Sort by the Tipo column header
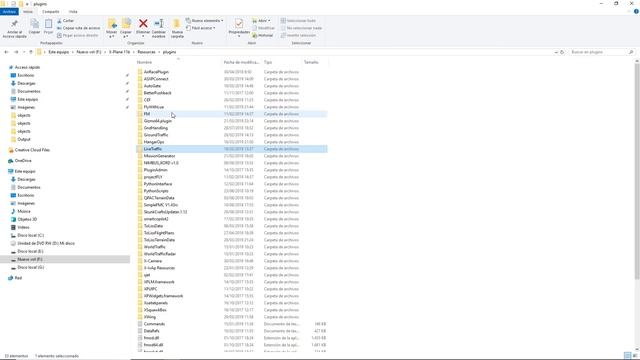The width and height of the screenshot is (640, 360). click(282, 62)
